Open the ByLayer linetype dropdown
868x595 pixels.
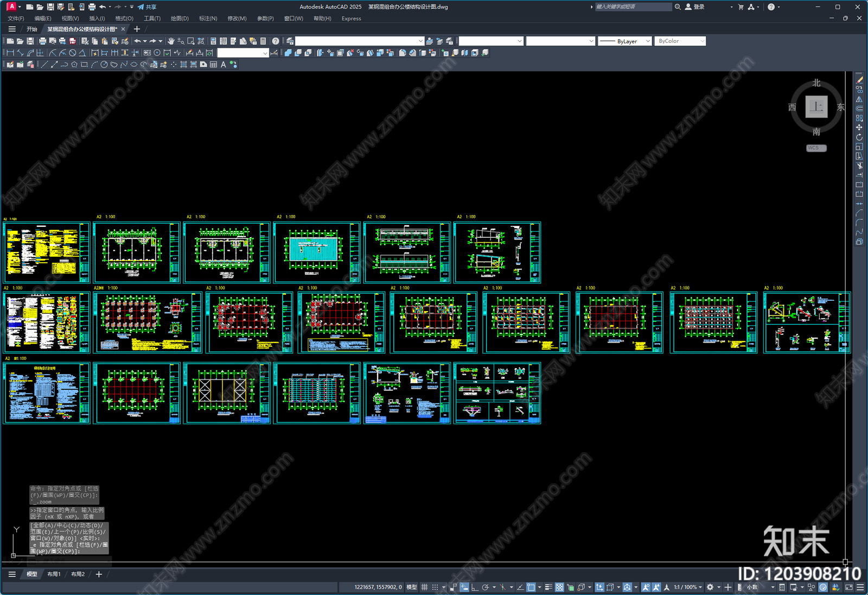click(624, 41)
